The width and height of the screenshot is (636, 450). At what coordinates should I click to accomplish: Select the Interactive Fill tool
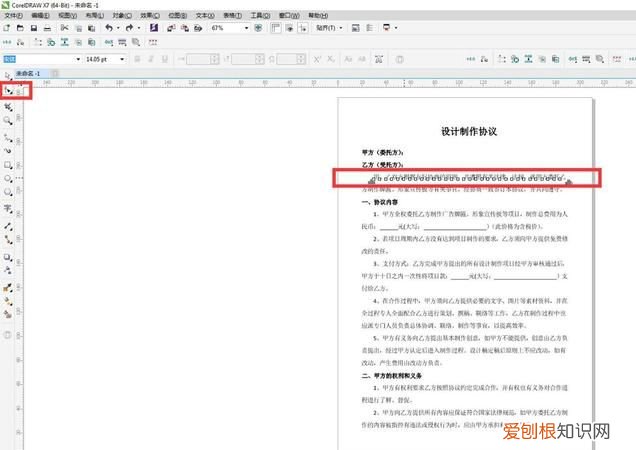(x=8, y=301)
